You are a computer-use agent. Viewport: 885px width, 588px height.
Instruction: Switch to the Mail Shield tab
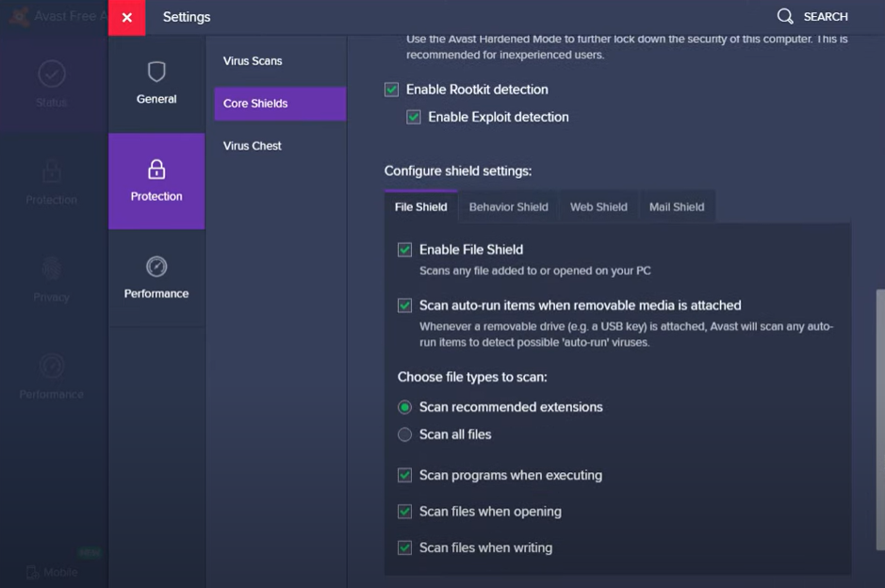point(677,207)
